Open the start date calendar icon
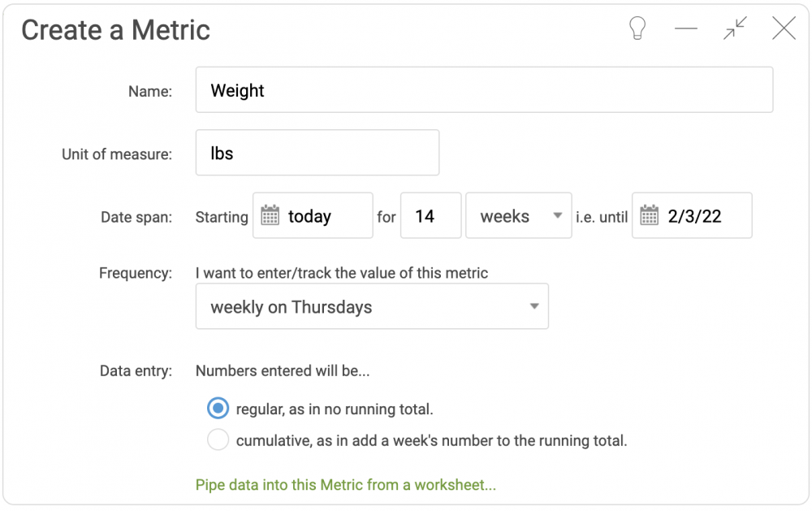The width and height of the screenshot is (812, 511). [x=270, y=215]
